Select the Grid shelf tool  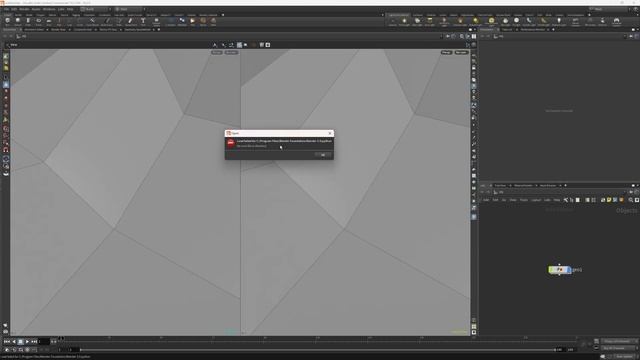[49, 22]
